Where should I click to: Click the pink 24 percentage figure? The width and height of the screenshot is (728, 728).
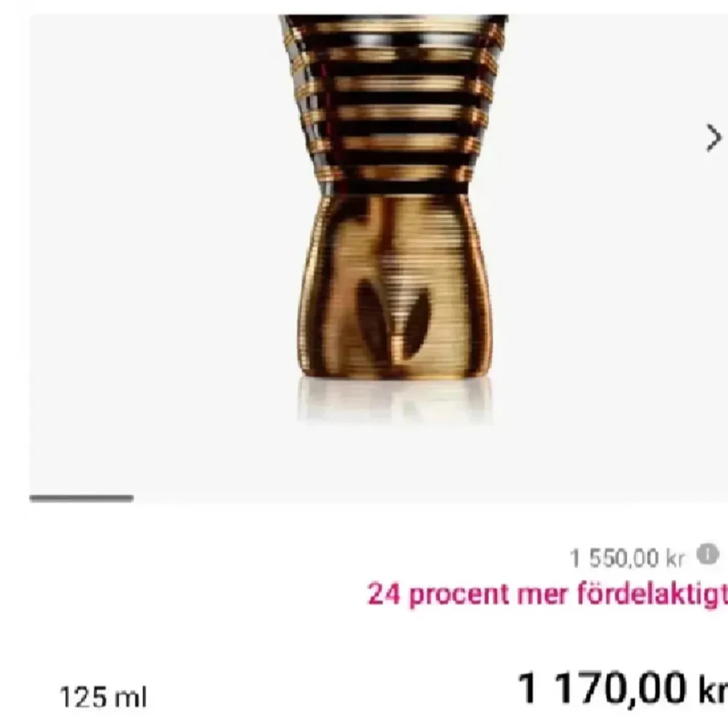point(384,594)
